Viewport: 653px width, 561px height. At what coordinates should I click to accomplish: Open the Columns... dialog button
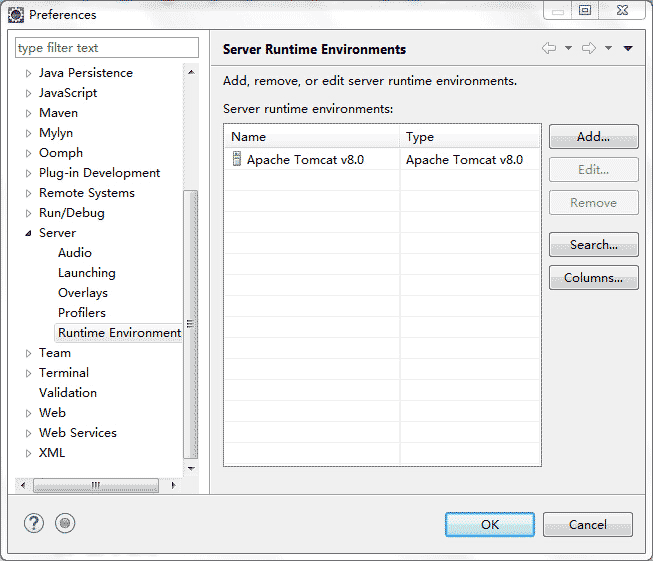[x=593, y=278]
